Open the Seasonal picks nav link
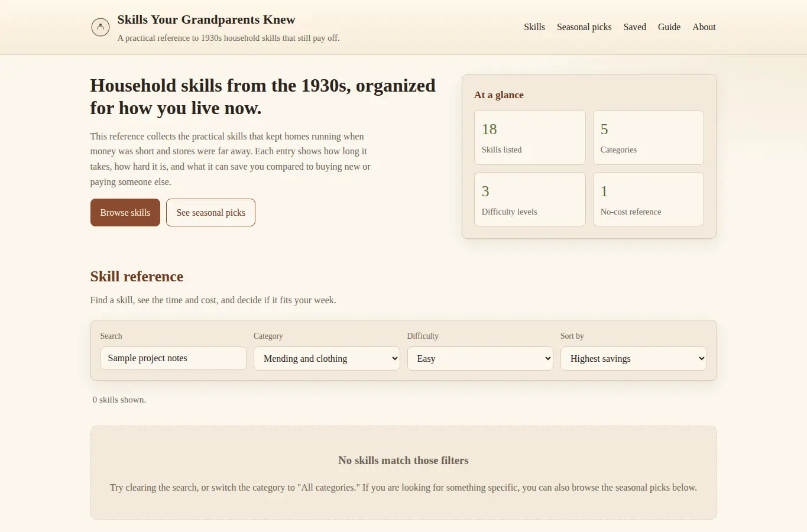 pos(584,27)
